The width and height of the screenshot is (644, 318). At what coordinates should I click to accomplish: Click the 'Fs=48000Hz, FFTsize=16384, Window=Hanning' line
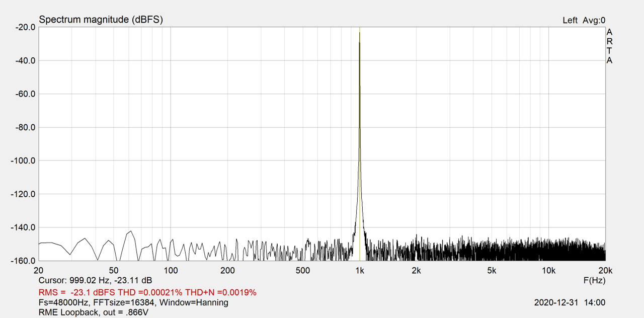pyautogui.click(x=133, y=302)
